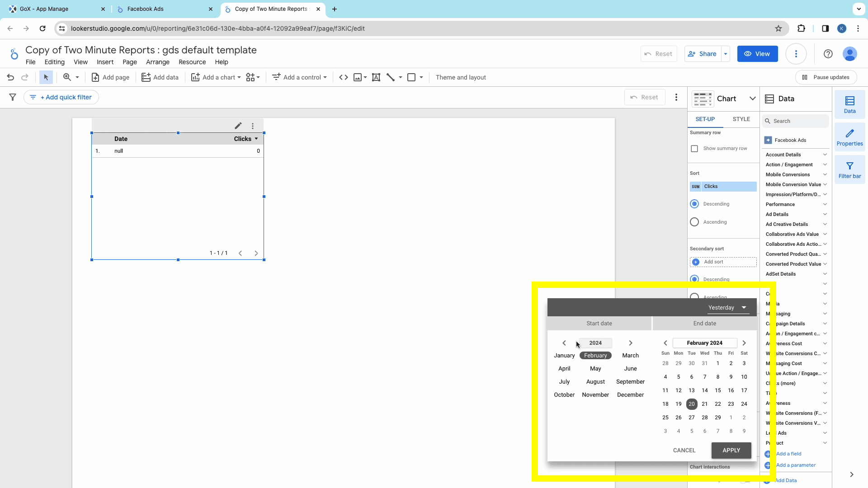Open the Properties side panel
Image resolution: width=868 pixels, height=488 pixels.
pos(850,137)
